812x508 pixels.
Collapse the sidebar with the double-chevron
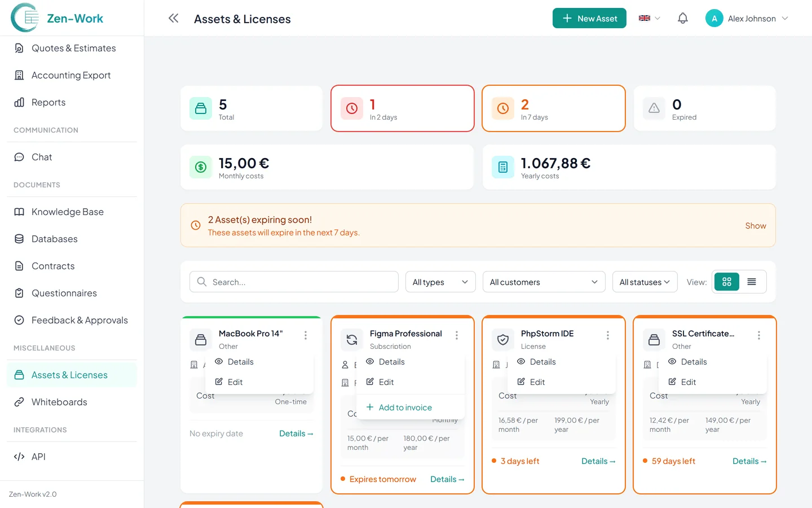173,18
